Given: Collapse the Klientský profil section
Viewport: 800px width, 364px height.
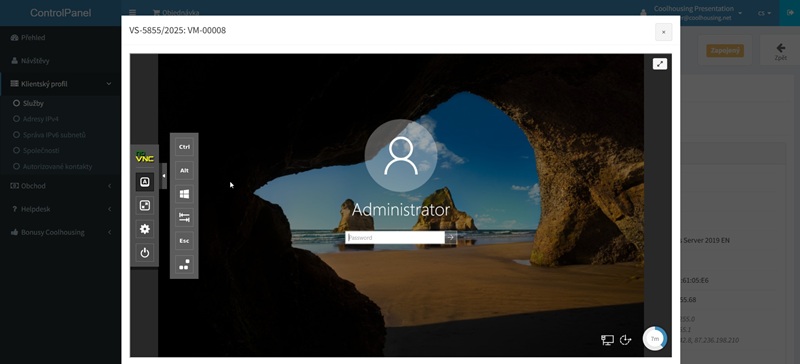Looking at the screenshot, I should [61, 84].
